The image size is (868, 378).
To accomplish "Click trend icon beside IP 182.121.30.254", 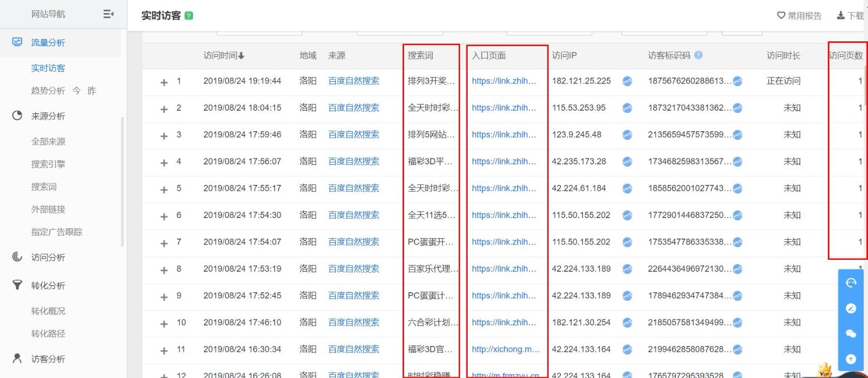I will 627,323.
